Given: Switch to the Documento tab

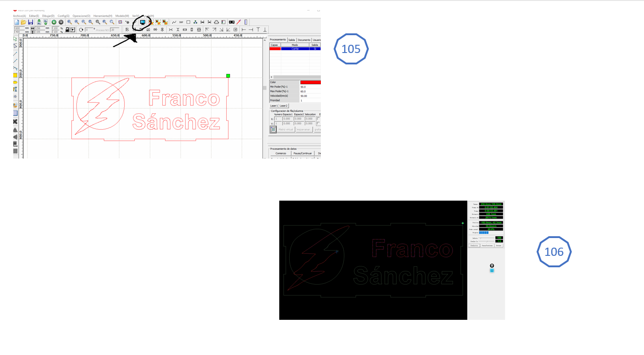Looking at the screenshot, I should [304, 40].
